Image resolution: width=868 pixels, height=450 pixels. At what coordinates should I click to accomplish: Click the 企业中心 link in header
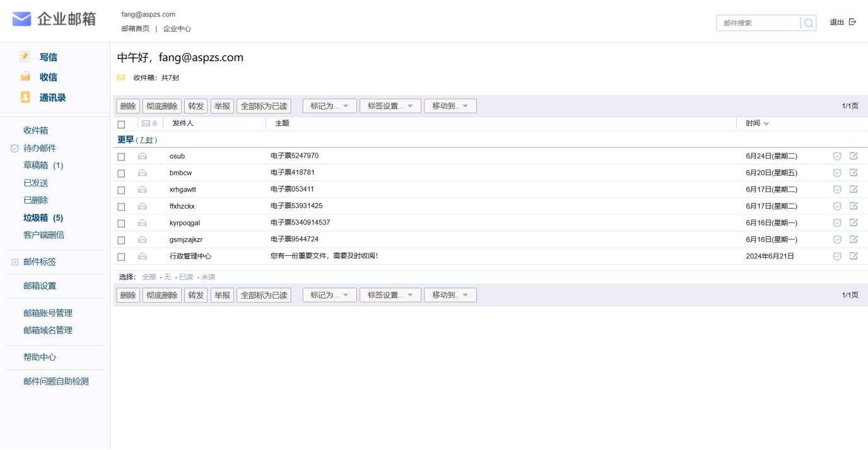click(177, 29)
